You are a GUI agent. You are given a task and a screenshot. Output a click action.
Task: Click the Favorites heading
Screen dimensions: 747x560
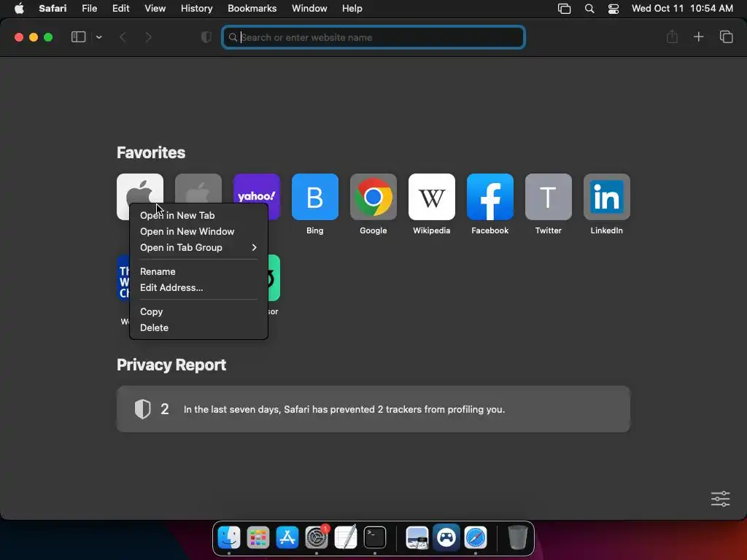(x=151, y=152)
